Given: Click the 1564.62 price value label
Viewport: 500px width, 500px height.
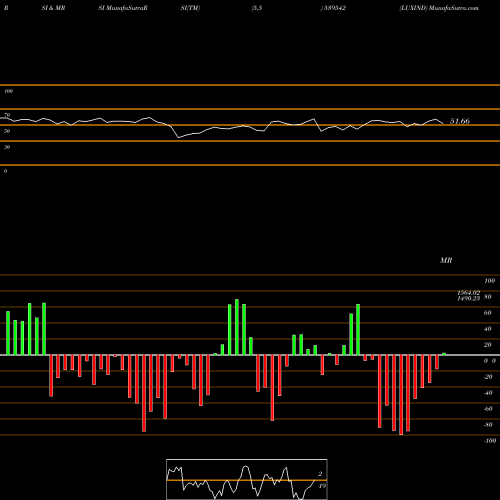Looking at the screenshot, I should [x=469, y=292].
